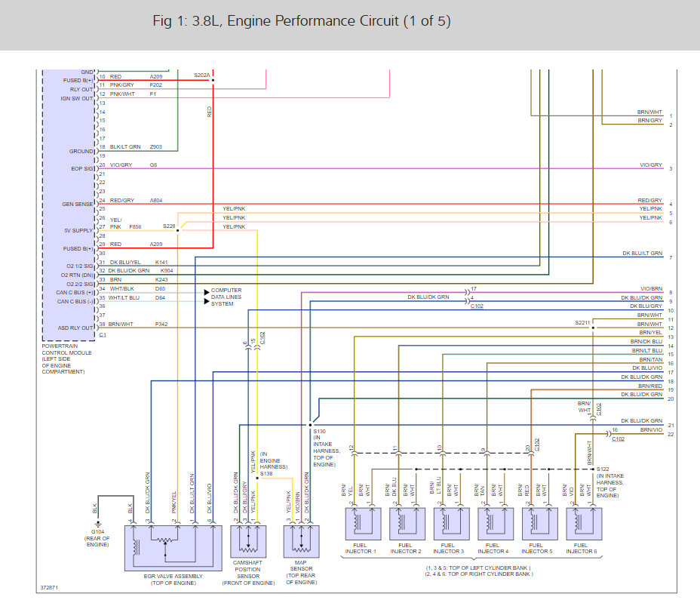Click the Computer Data Lines System arrow
Viewport: 700px width, 600px height.
tap(207, 292)
